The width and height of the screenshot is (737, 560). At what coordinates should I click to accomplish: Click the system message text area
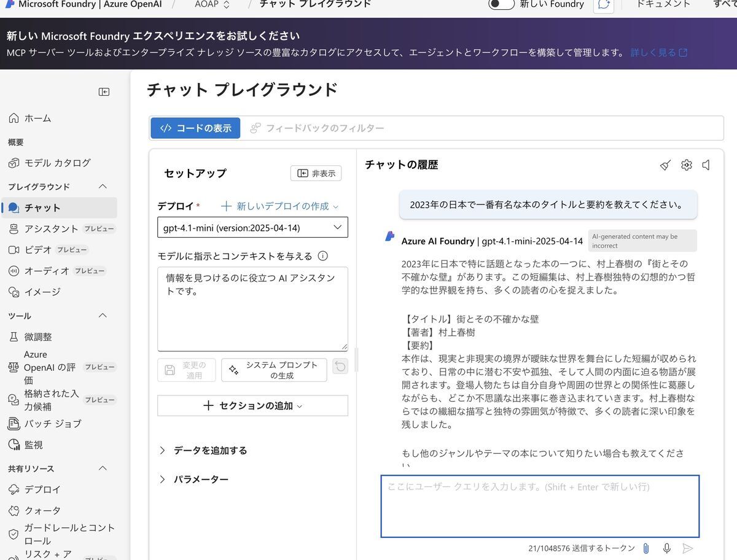click(x=252, y=309)
